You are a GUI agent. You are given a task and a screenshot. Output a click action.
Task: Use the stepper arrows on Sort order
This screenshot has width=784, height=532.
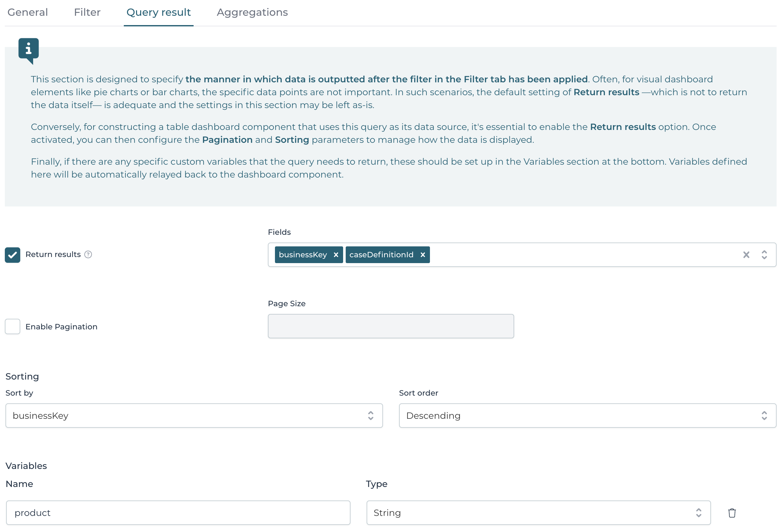pyautogui.click(x=764, y=416)
